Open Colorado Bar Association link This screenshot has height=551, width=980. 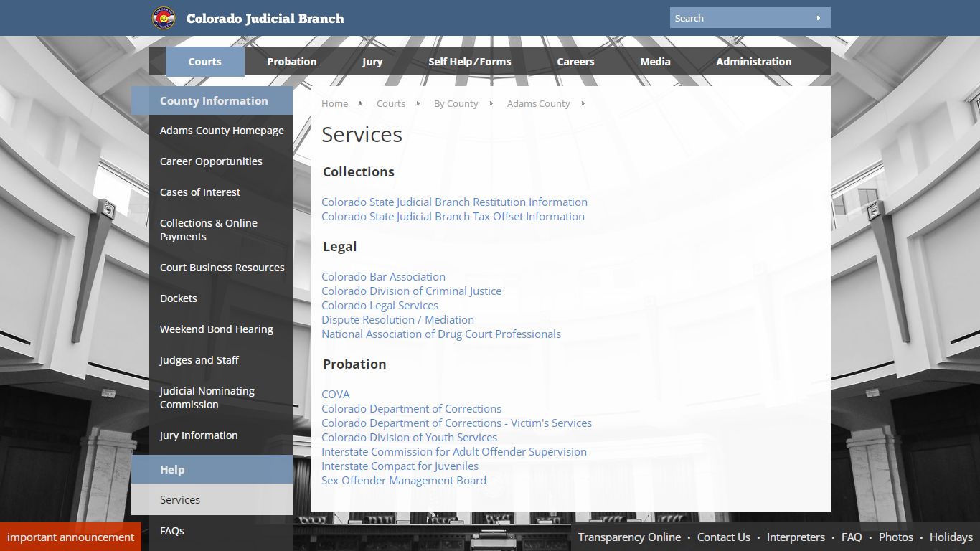coord(383,277)
